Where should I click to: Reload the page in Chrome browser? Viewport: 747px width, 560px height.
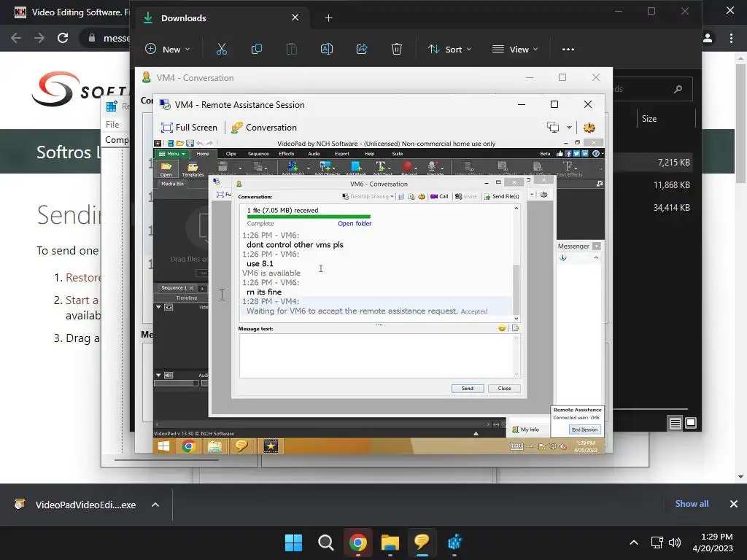(63, 38)
